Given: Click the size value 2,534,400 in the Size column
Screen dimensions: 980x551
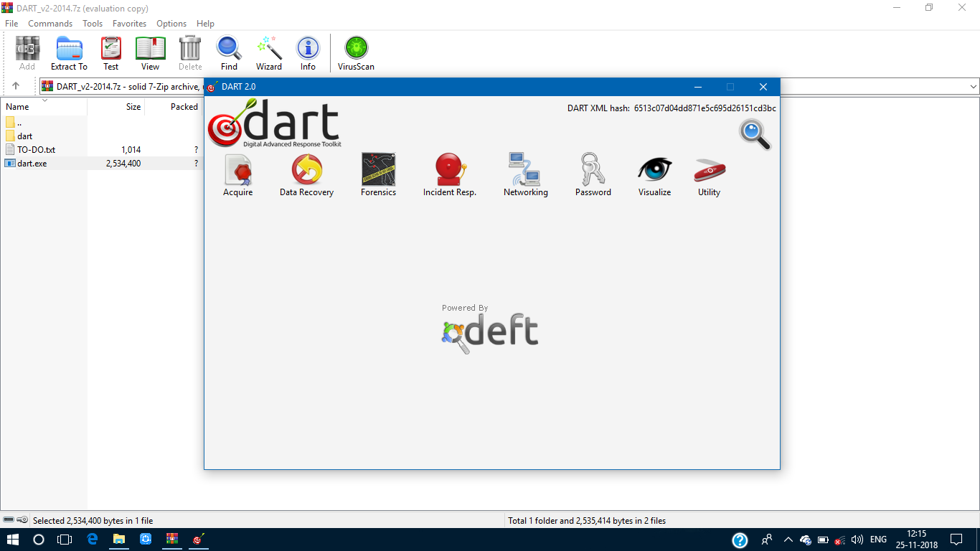Looking at the screenshot, I should coord(123,164).
